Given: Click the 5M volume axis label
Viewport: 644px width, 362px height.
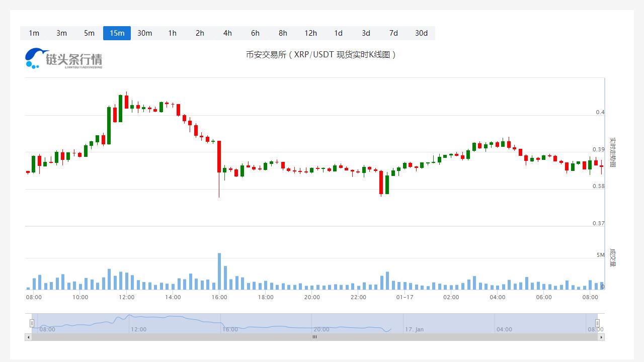Looking at the screenshot, I should click(x=600, y=255).
